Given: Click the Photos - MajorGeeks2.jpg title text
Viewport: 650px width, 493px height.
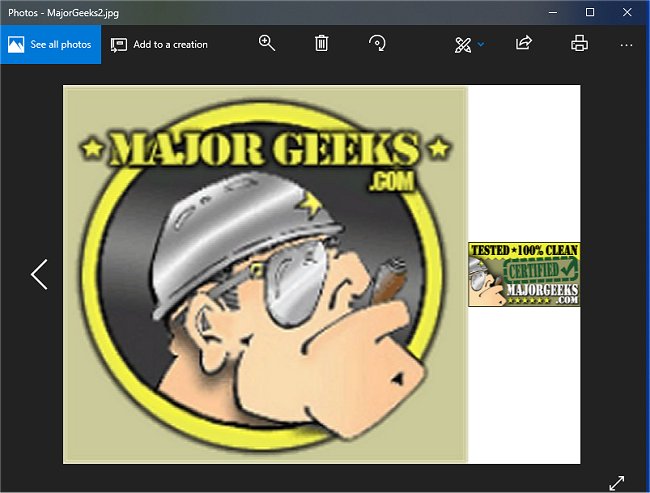Looking at the screenshot, I should [x=63, y=13].
